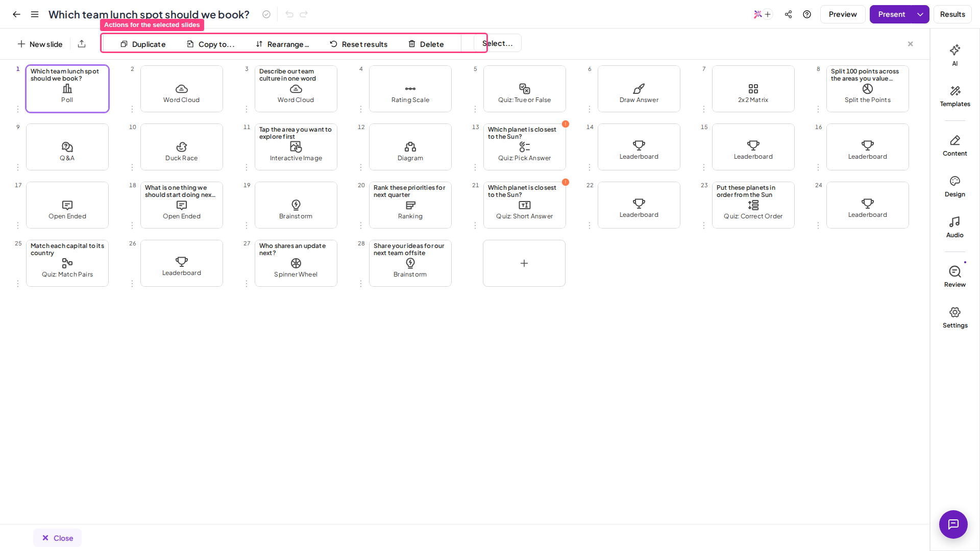
Task: Open the Select… dropdown
Action: pyautogui.click(x=497, y=43)
